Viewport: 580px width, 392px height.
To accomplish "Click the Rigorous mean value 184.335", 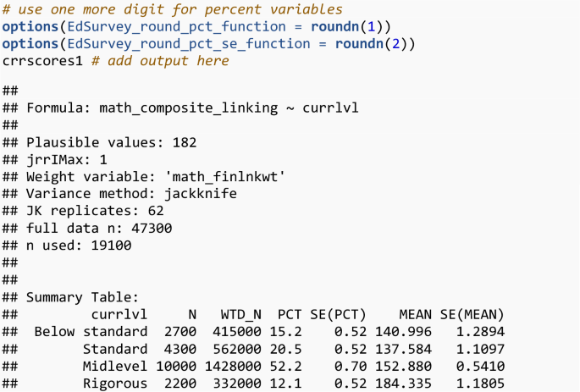I will (x=405, y=384).
